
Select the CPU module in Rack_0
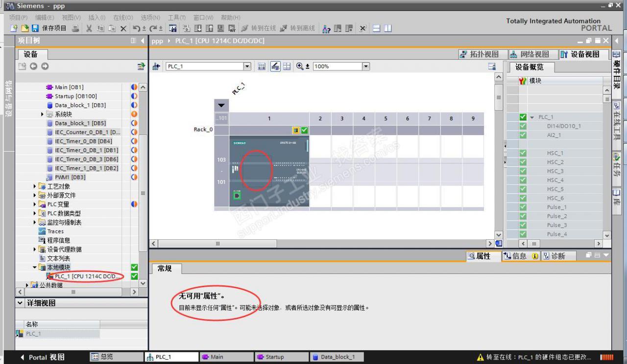(269, 171)
